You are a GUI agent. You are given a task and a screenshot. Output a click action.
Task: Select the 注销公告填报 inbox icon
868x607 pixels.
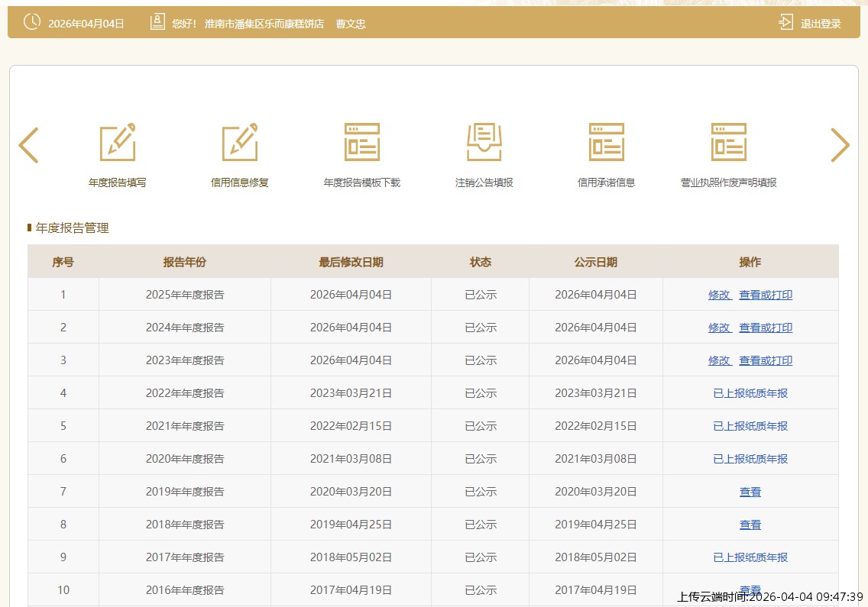tap(484, 142)
